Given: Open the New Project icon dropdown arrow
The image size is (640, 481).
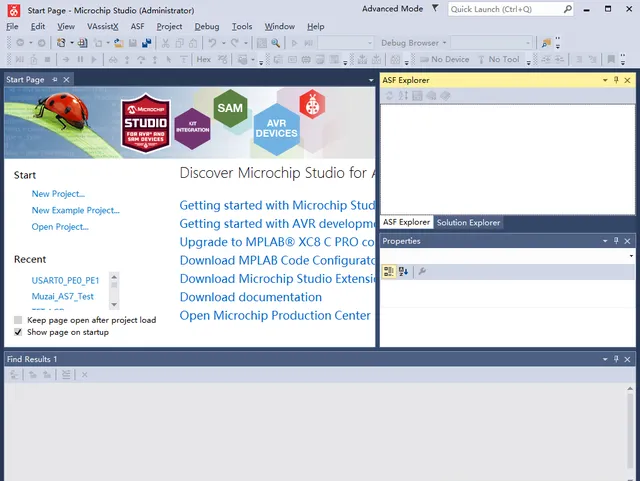Looking at the screenshot, I should (72, 43).
